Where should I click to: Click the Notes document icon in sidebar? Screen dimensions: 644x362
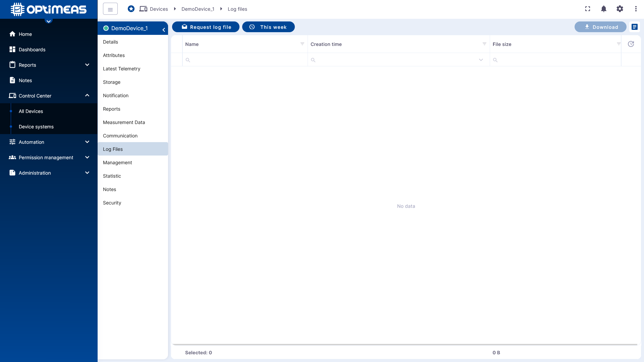click(12, 80)
